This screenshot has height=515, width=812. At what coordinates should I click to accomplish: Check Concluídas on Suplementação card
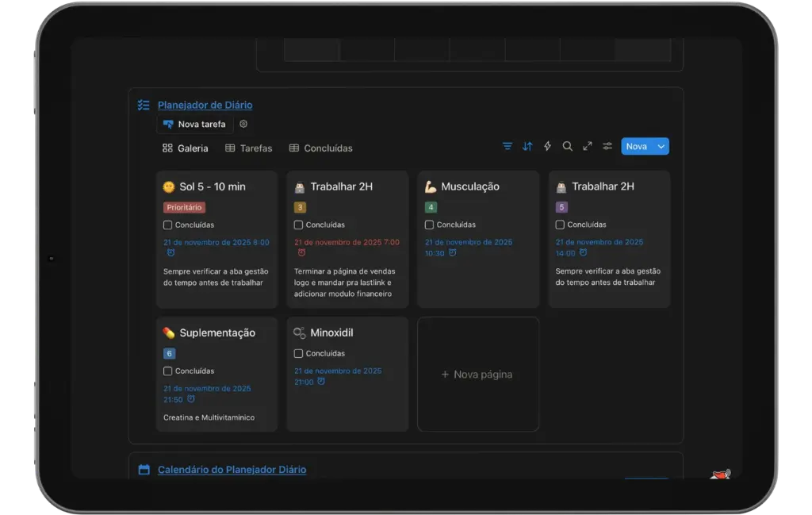tap(168, 371)
